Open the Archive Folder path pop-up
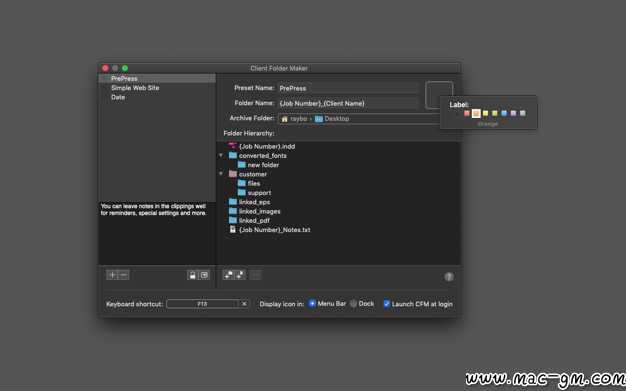626x391 pixels. point(359,119)
